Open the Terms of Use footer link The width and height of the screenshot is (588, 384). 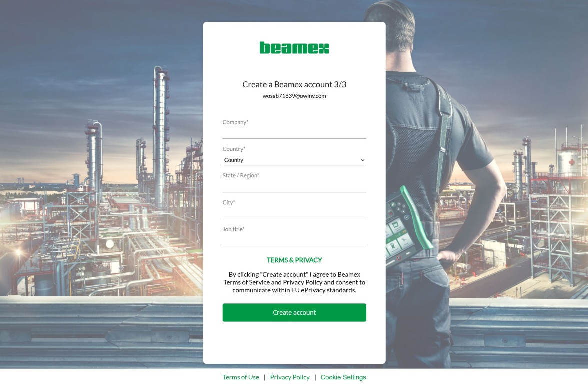(241, 377)
